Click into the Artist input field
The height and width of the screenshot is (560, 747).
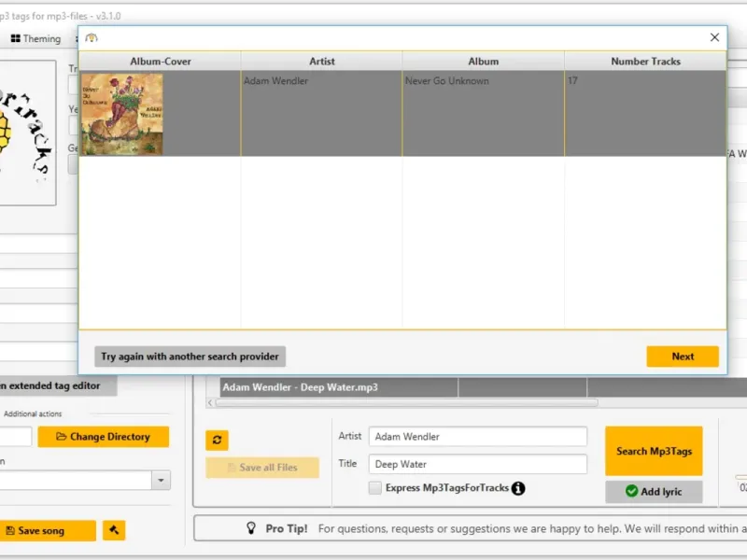(x=477, y=437)
